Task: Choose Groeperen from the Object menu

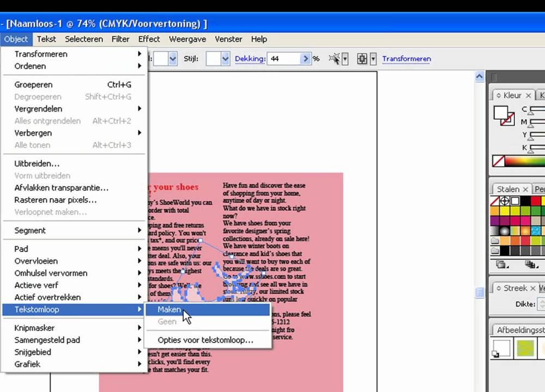Action: [x=74, y=85]
